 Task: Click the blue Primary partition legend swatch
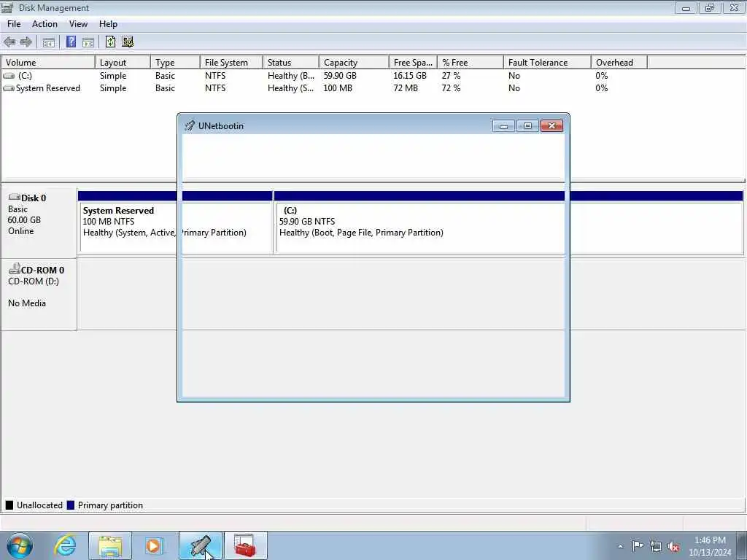tap(71, 505)
